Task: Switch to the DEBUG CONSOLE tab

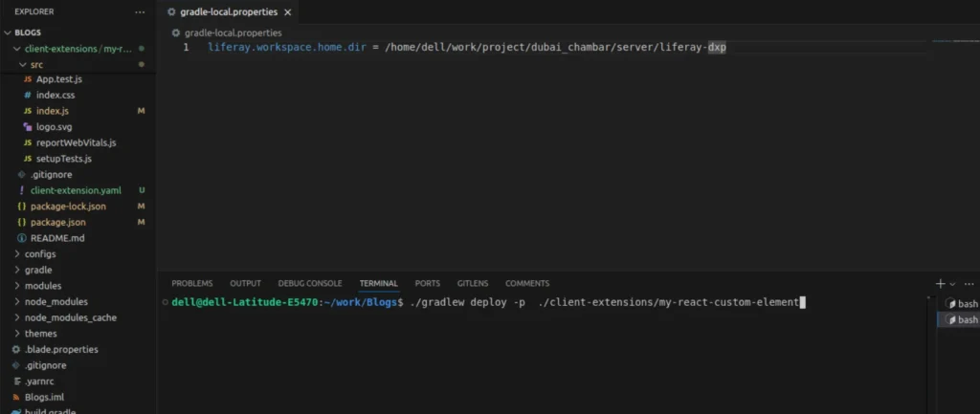Action: 310,284
